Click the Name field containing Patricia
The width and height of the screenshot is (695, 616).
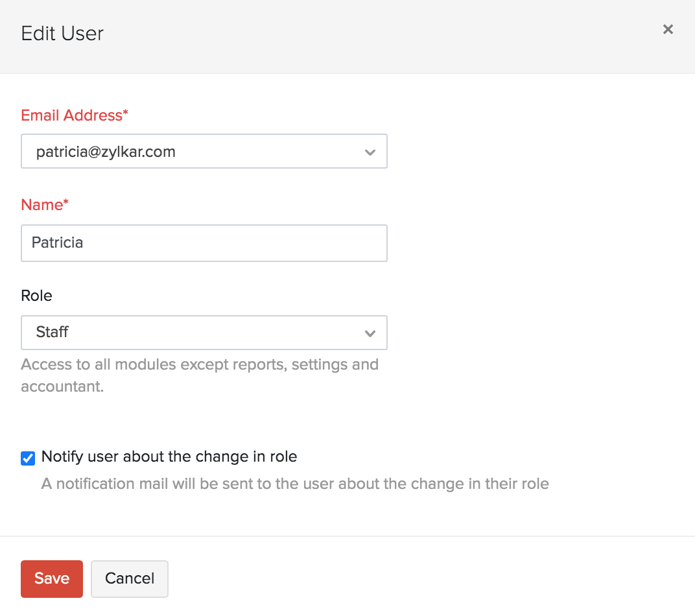[204, 243]
